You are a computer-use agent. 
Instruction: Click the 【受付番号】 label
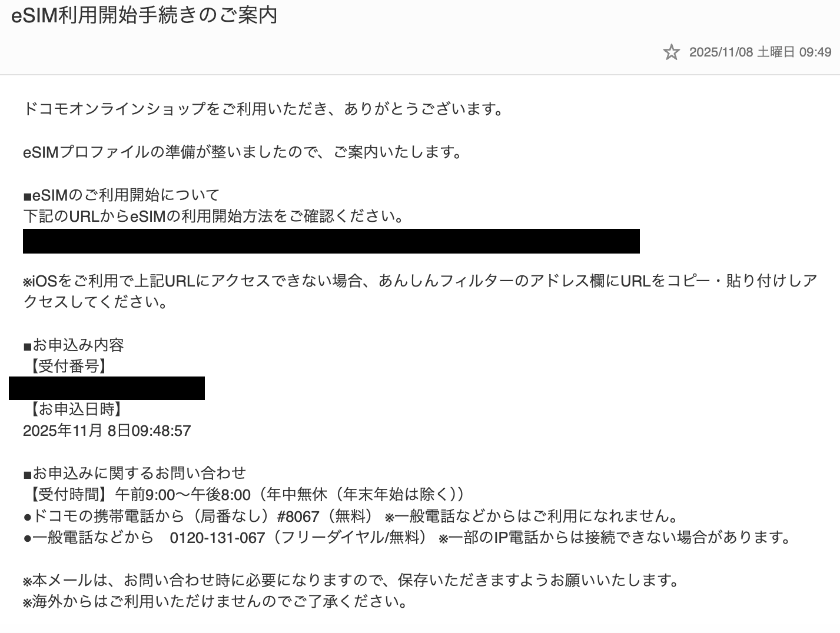(x=68, y=367)
